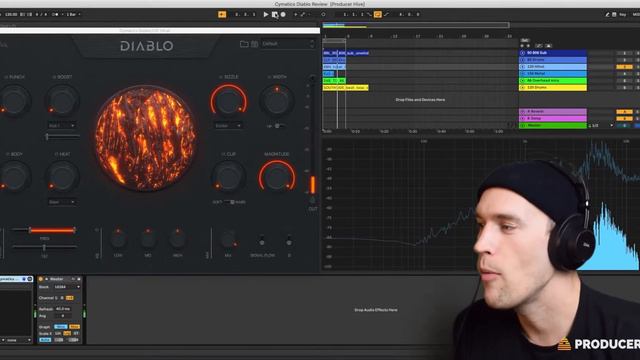
Task: Click the Magnitude knob
Action: [277, 177]
